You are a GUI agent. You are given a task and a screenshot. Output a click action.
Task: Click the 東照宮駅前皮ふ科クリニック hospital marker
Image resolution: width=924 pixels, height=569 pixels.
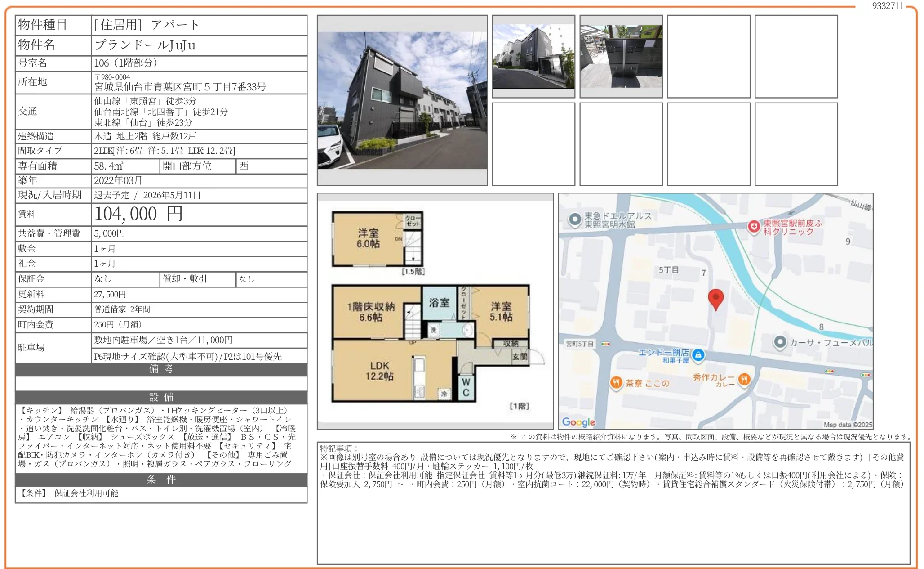tap(753, 227)
